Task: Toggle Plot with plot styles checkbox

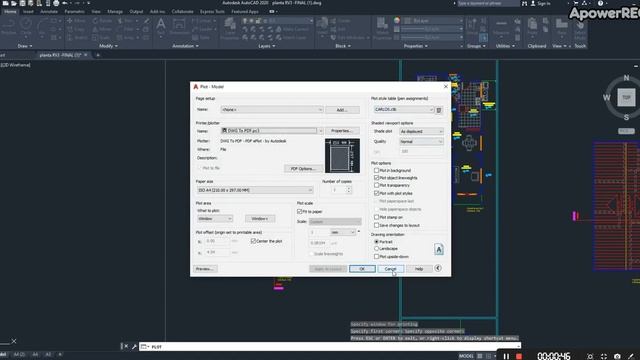Action: pyautogui.click(x=376, y=193)
